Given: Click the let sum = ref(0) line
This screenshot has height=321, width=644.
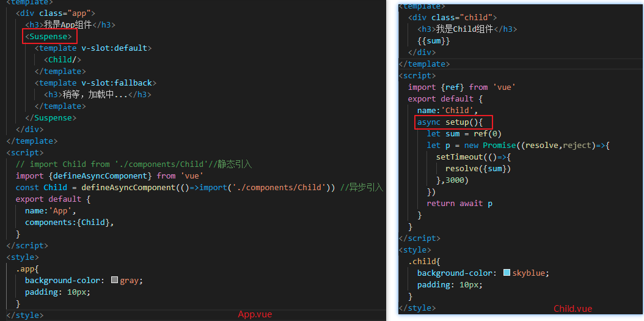Looking at the screenshot, I should pos(464,133).
